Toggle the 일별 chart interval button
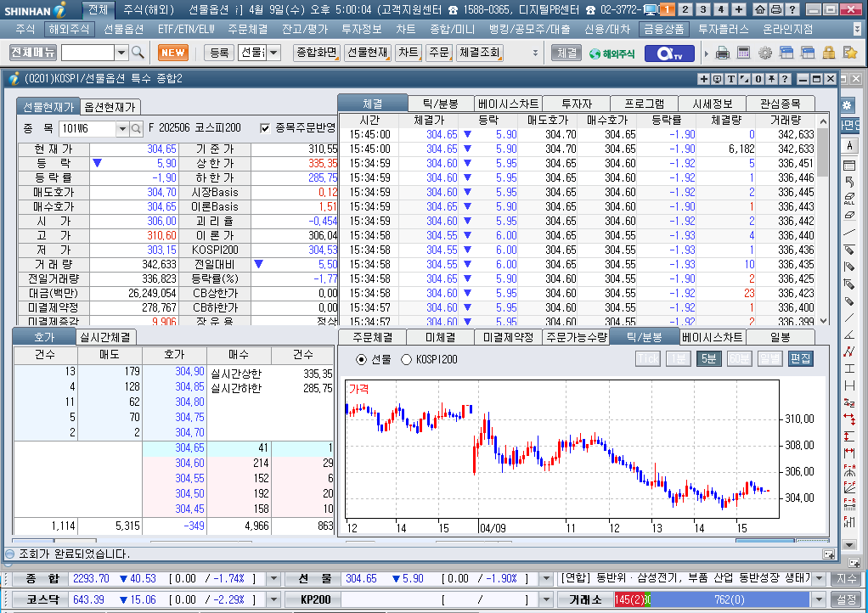This screenshot has height=613, width=868. 769,358
